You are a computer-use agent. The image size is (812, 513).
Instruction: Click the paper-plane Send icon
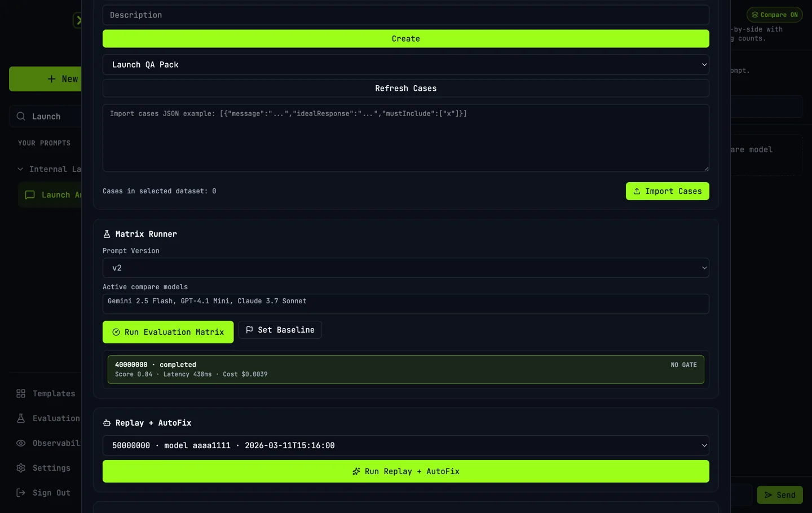click(x=768, y=495)
